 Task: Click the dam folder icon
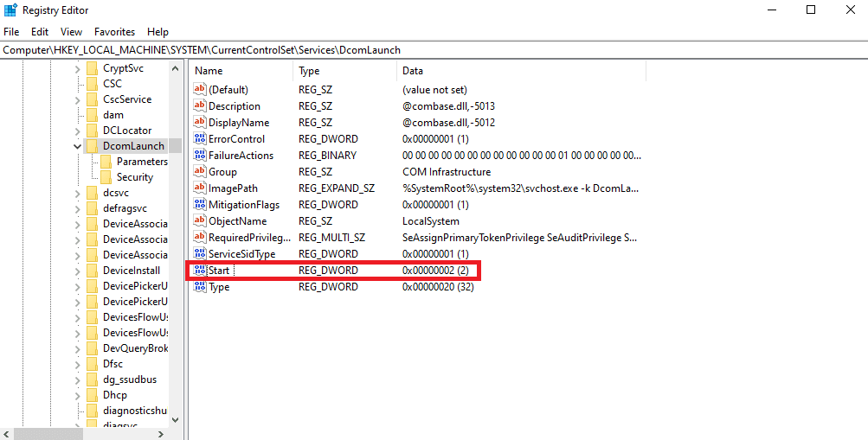[x=93, y=115]
